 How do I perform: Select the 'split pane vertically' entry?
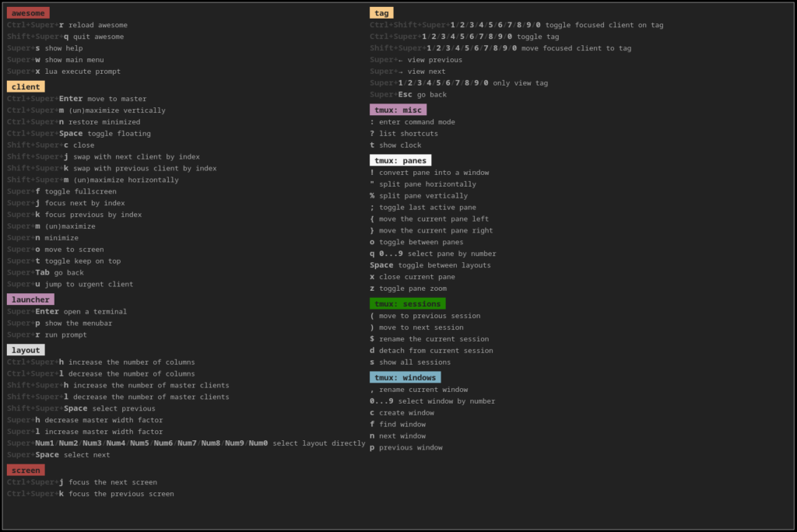[x=423, y=195]
